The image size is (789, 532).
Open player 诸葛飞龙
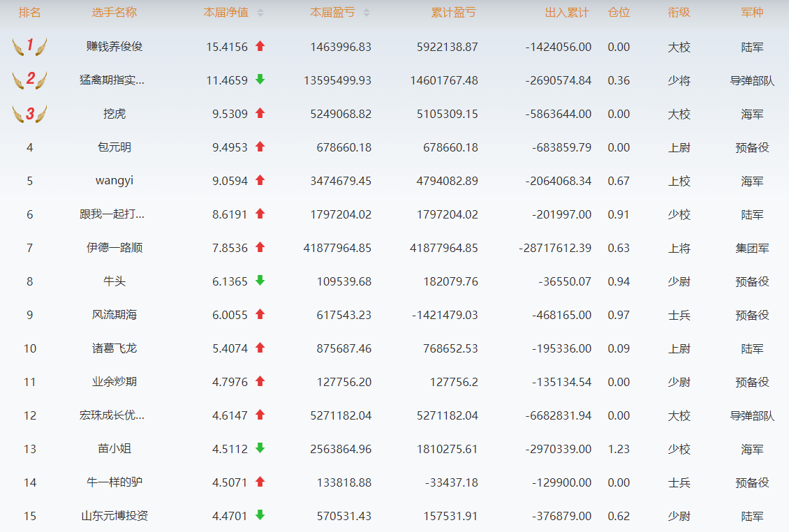pos(115,348)
